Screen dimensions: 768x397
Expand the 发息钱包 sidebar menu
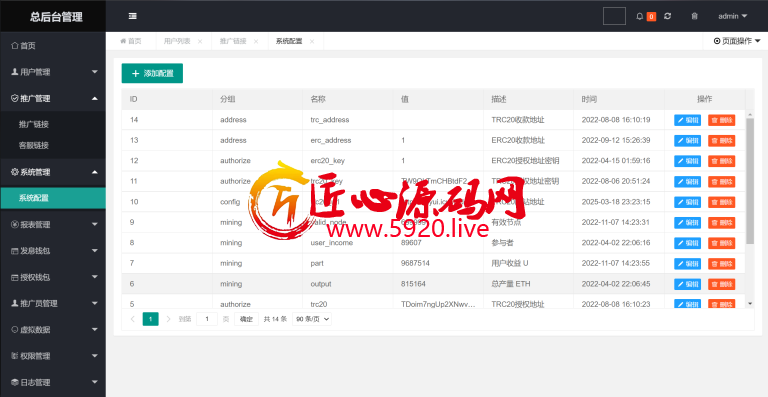[x=53, y=251]
